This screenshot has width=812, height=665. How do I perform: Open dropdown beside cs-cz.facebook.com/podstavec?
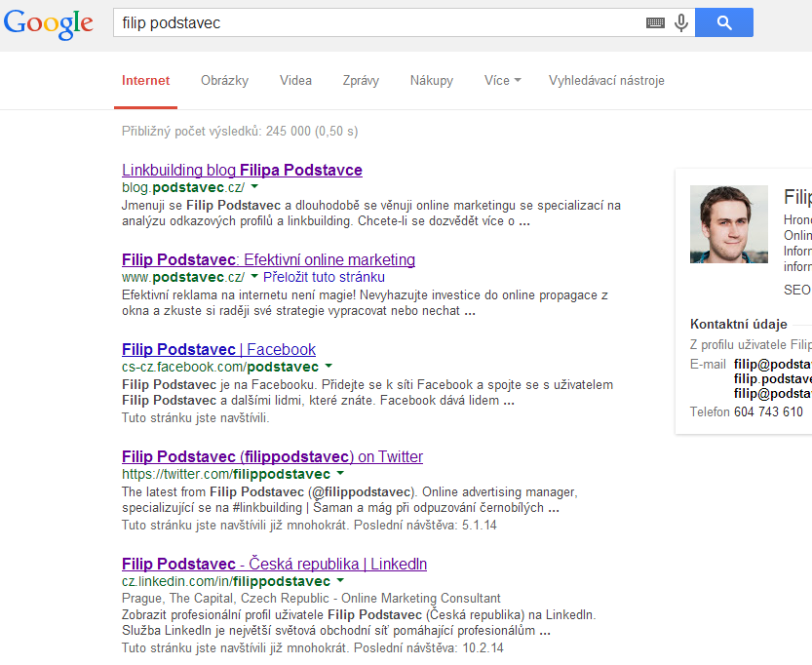point(329,367)
